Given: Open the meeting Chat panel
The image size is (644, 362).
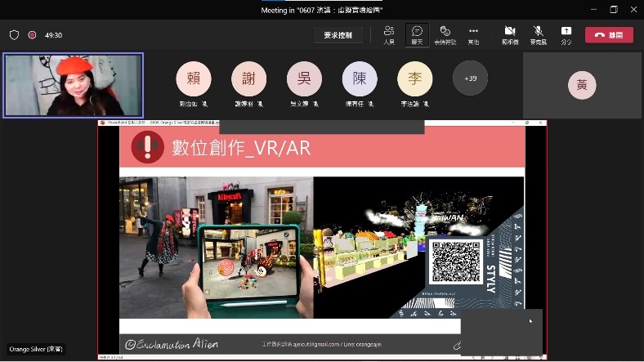Looking at the screenshot, I should tap(417, 34).
